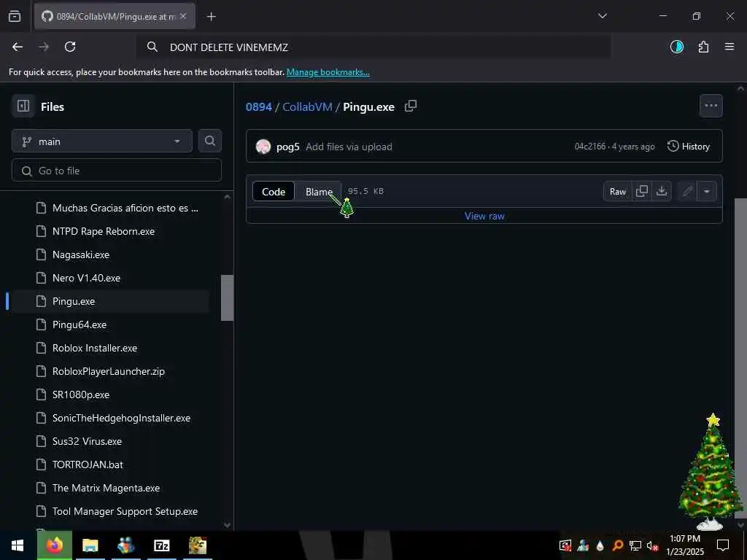747x560 pixels.
Task: Open the Firefox extensions puzzle icon
Action: click(x=703, y=47)
